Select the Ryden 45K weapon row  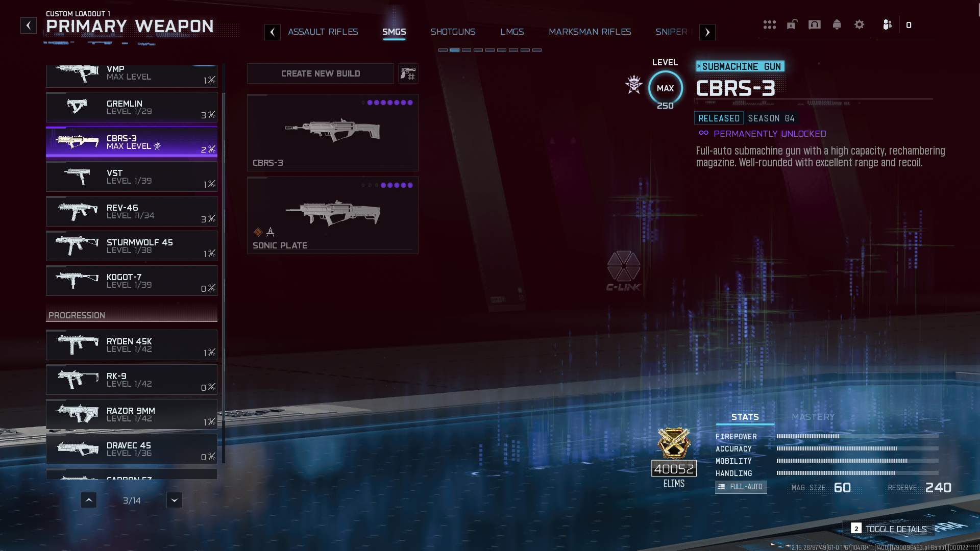click(x=132, y=345)
